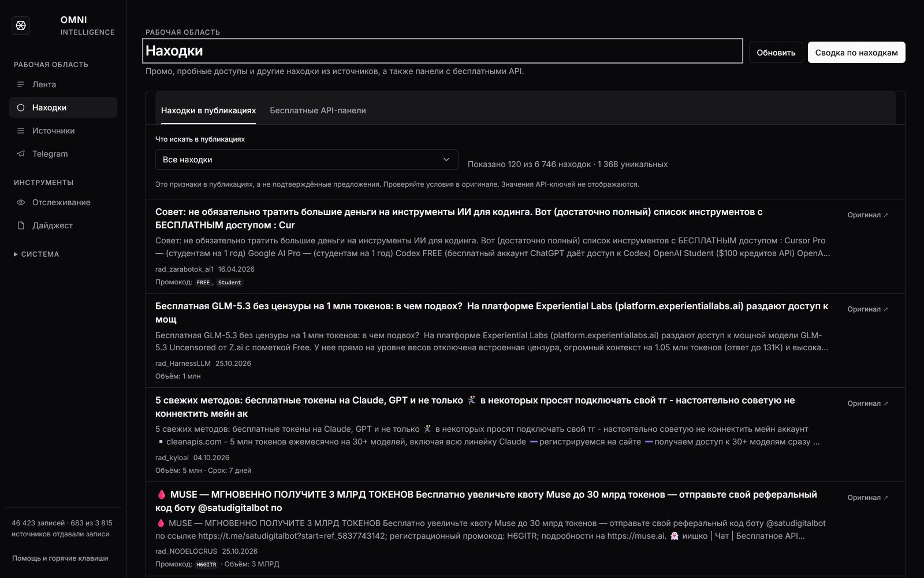Click the 46 423 записей status text
924x578 pixels.
pos(62,528)
